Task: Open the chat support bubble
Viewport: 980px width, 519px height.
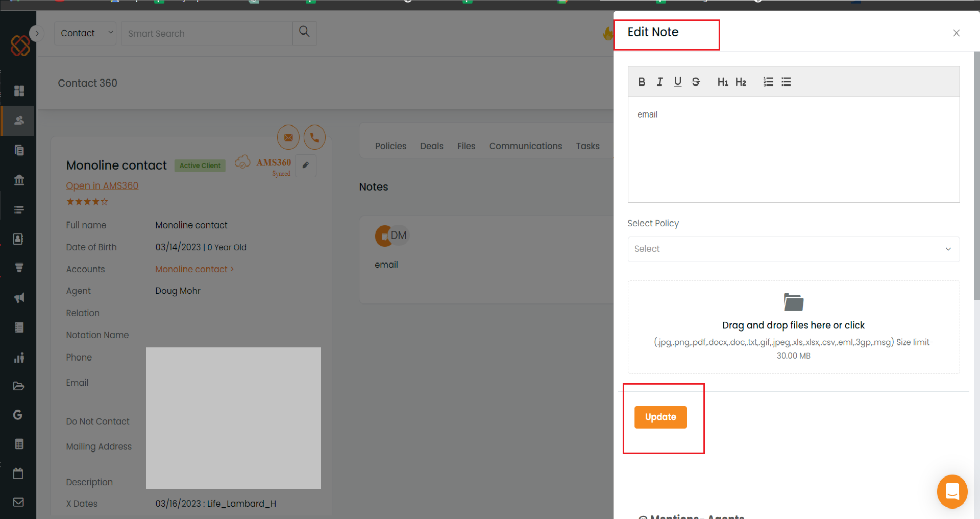Action: click(952, 491)
